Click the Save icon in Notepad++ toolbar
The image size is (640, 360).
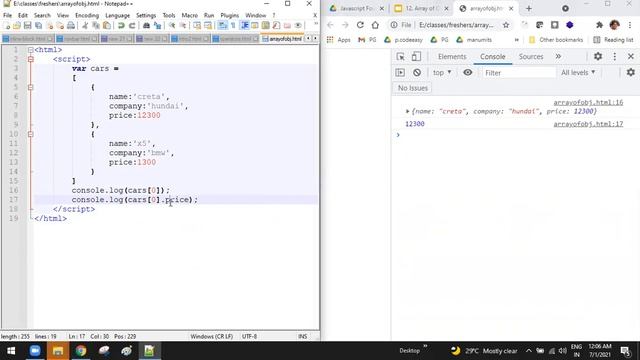[x=27, y=26]
